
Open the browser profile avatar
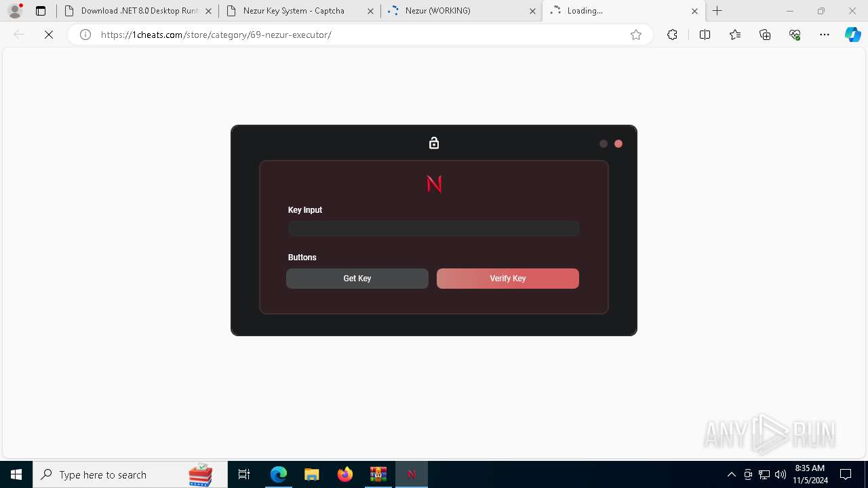tap(15, 11)
